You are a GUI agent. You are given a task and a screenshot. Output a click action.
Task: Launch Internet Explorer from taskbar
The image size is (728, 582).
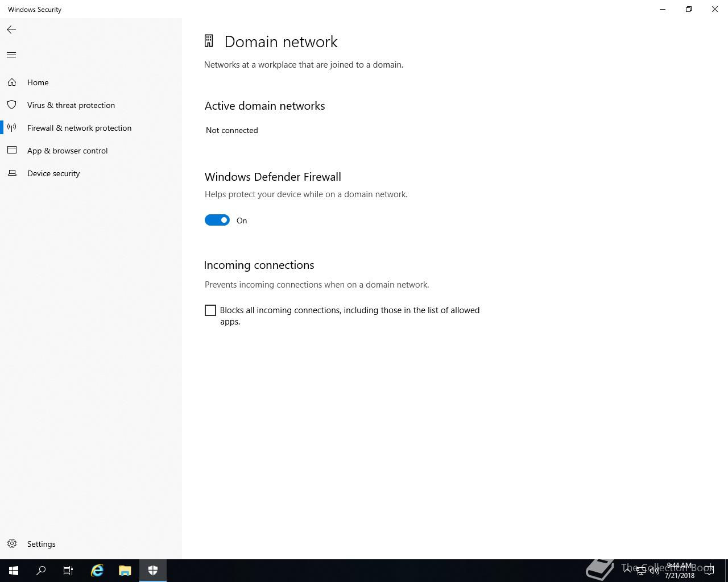[x=97, y=571]
